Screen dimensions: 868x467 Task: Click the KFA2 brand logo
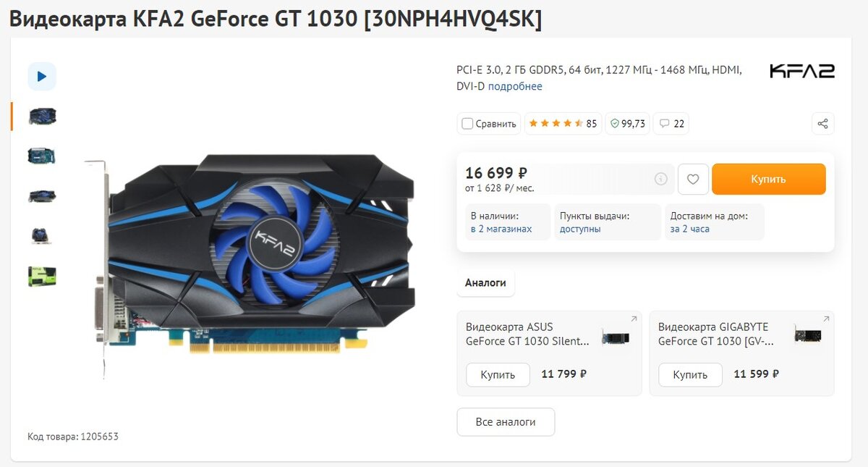(x=802, y=71)
